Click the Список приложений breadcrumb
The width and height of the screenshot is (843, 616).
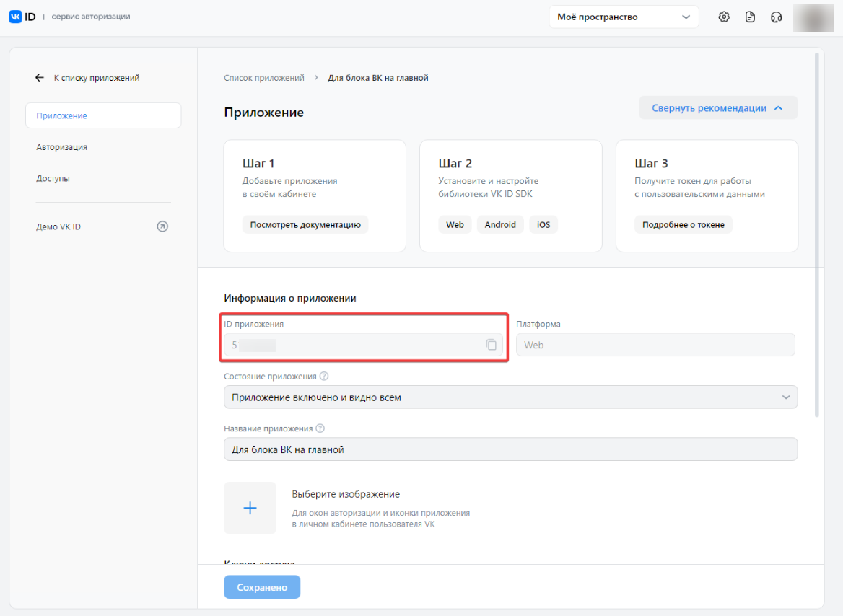pos(264,78)
